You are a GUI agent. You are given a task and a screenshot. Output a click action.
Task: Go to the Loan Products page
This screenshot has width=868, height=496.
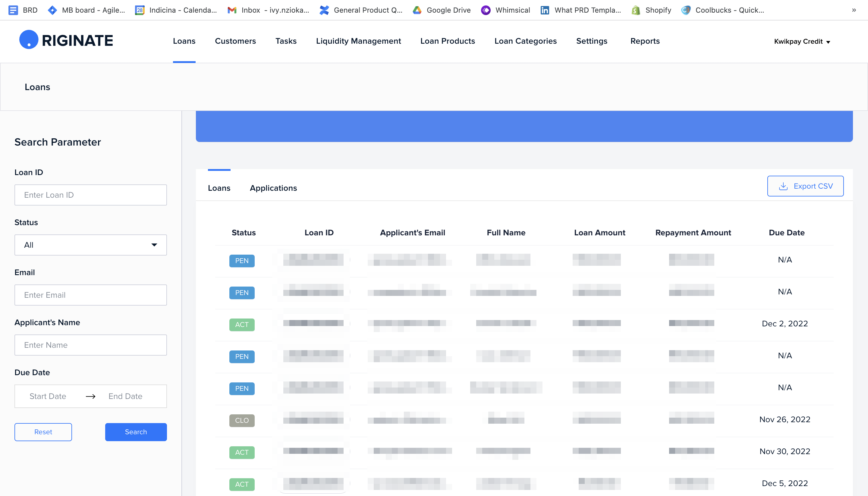click(x=447, y=41)
